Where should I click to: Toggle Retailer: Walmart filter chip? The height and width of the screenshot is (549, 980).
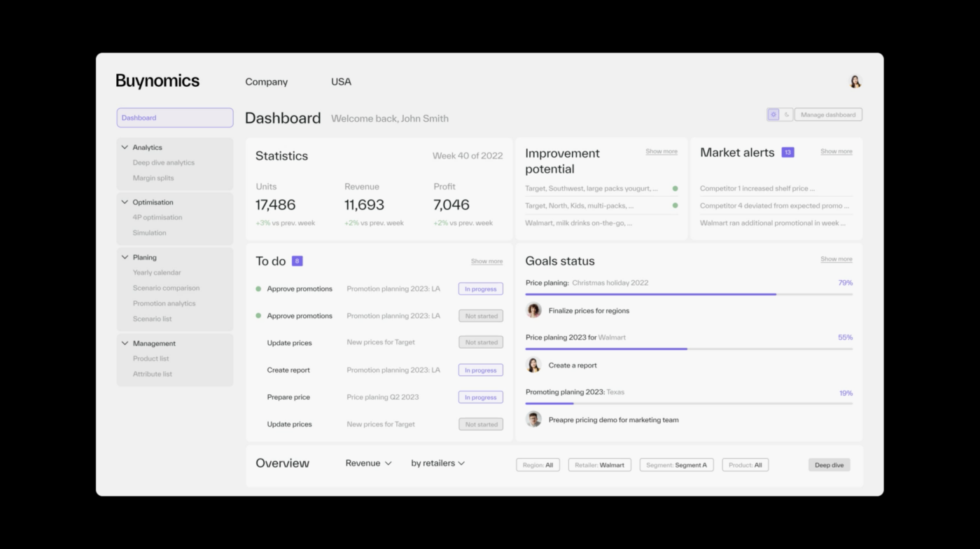[599, 465]
